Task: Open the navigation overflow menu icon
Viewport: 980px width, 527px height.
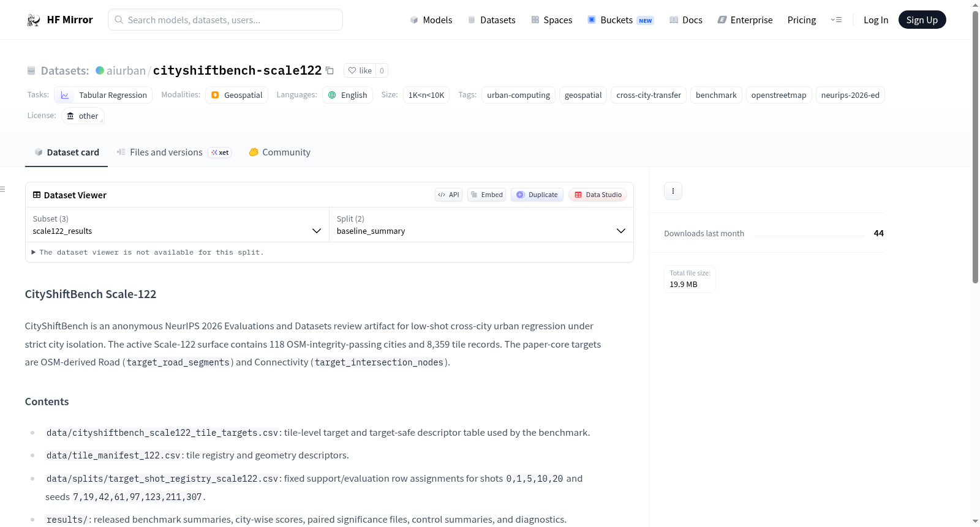Action: tap(836, 20)
